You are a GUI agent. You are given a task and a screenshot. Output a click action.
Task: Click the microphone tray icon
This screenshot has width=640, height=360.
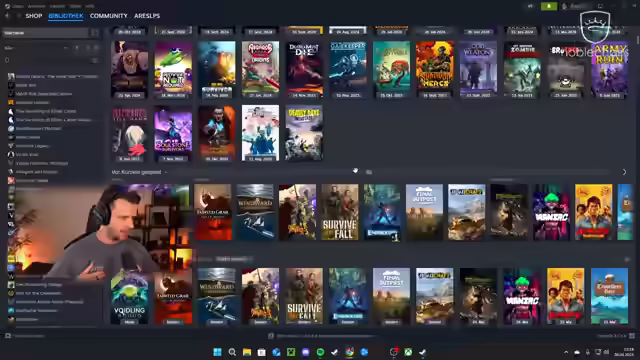587,352
